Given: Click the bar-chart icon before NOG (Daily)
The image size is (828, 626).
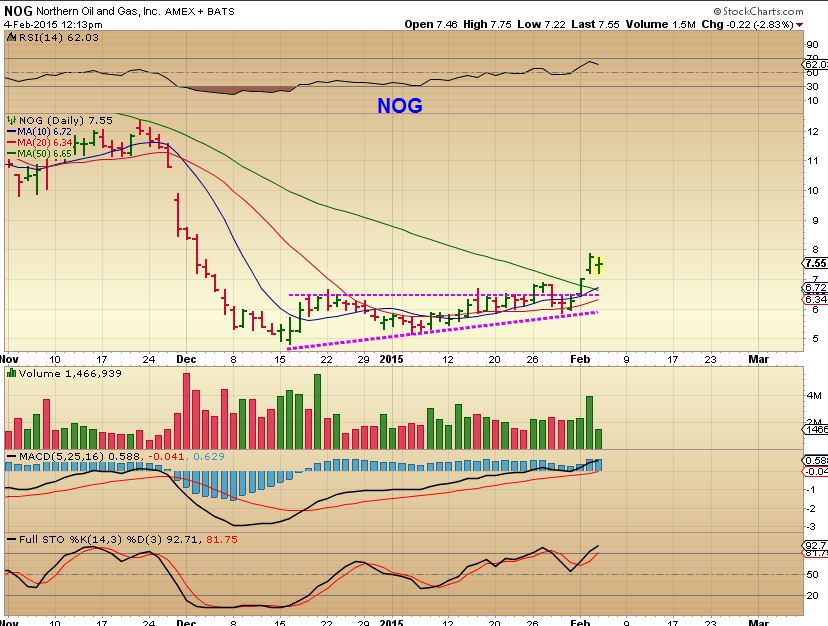Looking at the screenshot, I should tap(12, 120).
